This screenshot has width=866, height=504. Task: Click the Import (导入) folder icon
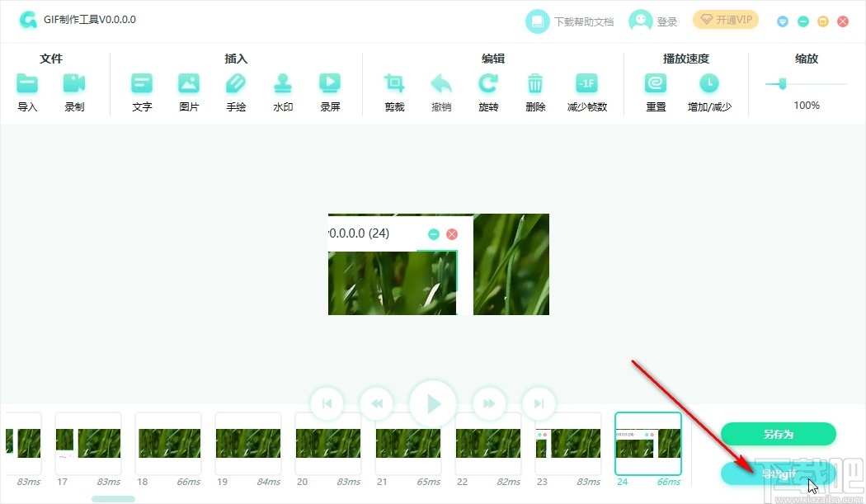(x=27, y=83)
